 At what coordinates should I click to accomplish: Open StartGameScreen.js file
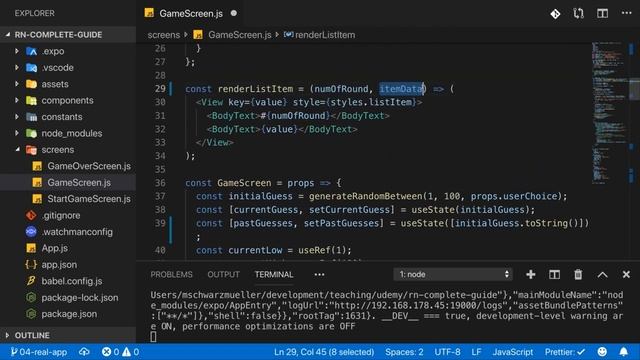(89, 199)
